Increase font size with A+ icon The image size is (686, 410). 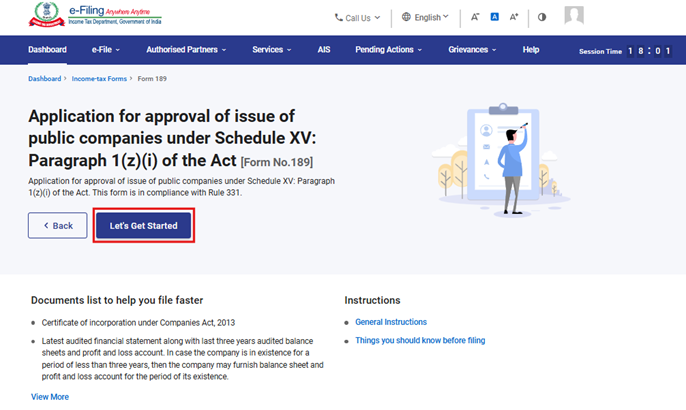514,17
